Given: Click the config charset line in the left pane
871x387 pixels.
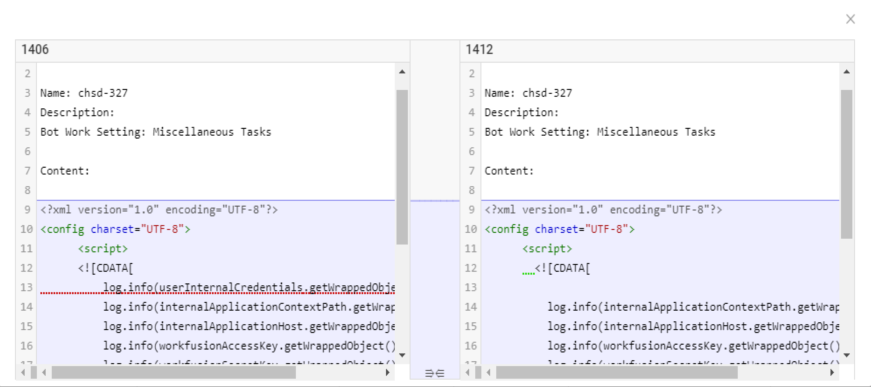Looking at the screenshot, I should pyautogui.click(x=115, y=229).
